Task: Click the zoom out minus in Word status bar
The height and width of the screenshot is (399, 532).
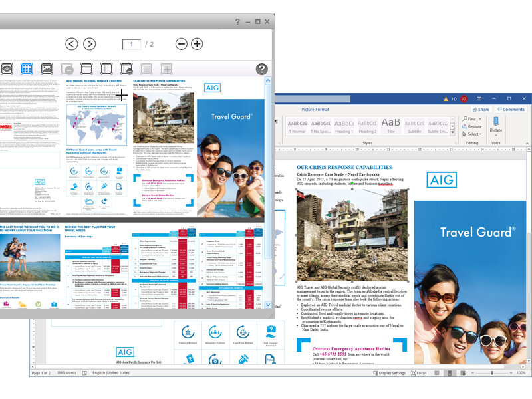Action: click(x=472, y=373)
